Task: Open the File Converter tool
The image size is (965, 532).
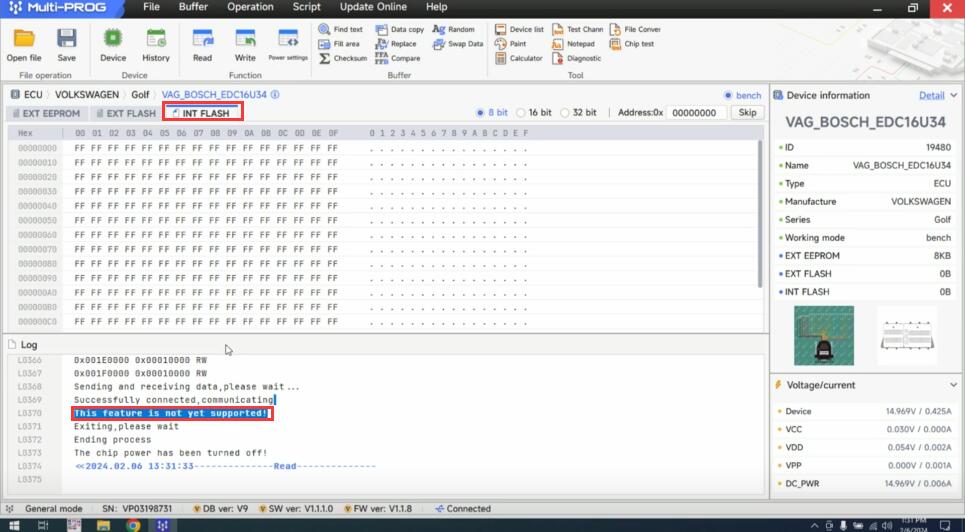Action: [635, 29]
